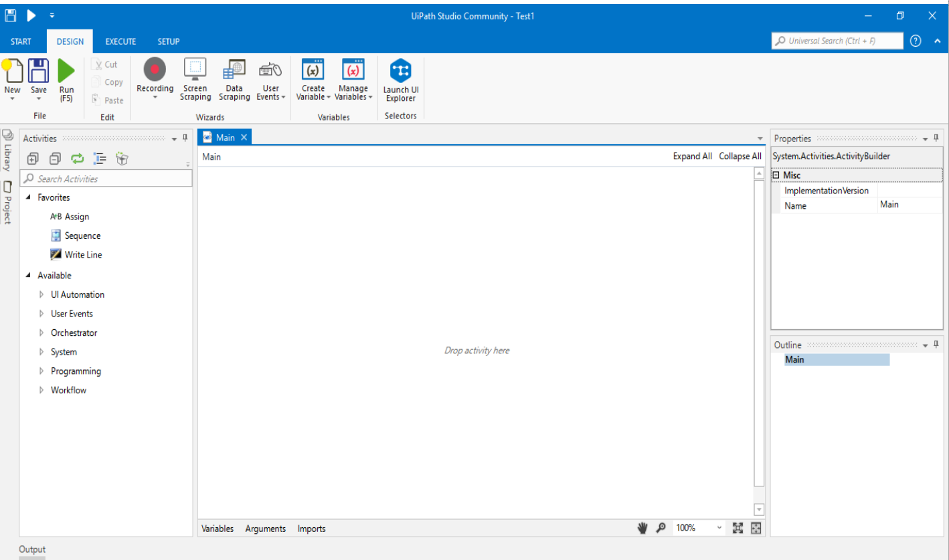Open the Project side tab
Viewport: 949px width, 560px height.
point(7,203)
